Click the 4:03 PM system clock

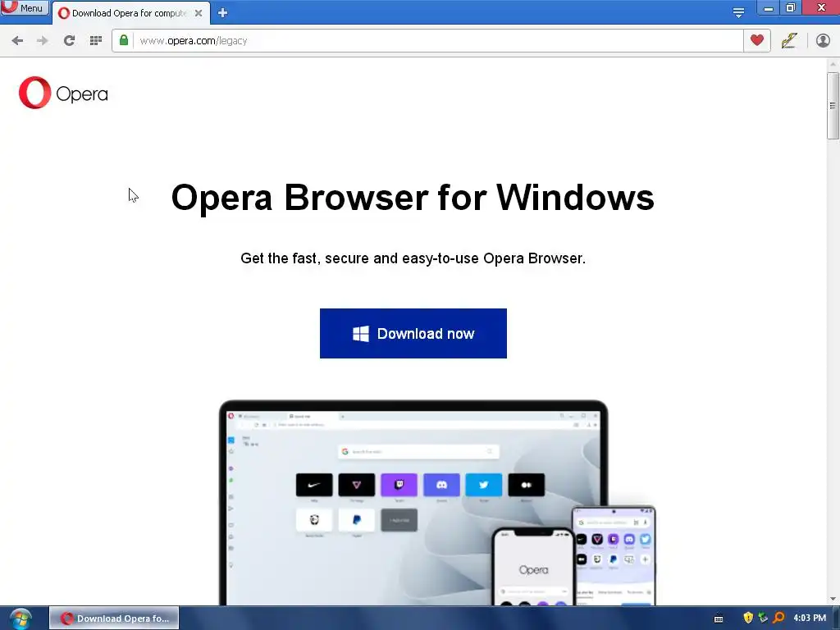tap(810, 618)
